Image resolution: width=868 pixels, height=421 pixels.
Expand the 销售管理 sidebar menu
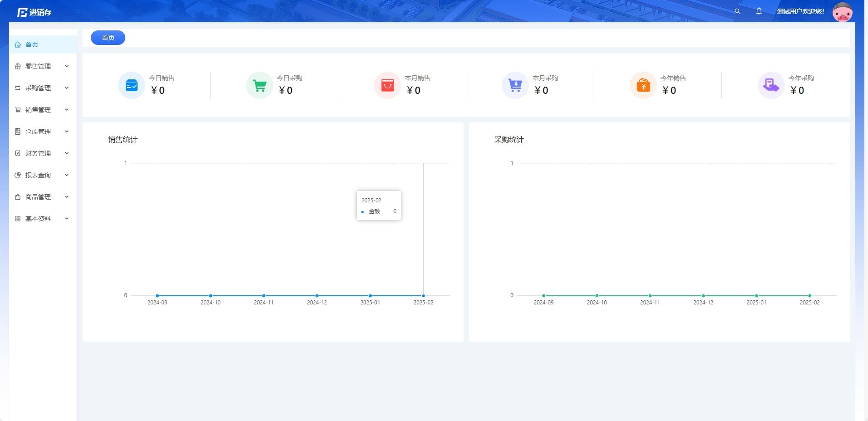(43, 110)
